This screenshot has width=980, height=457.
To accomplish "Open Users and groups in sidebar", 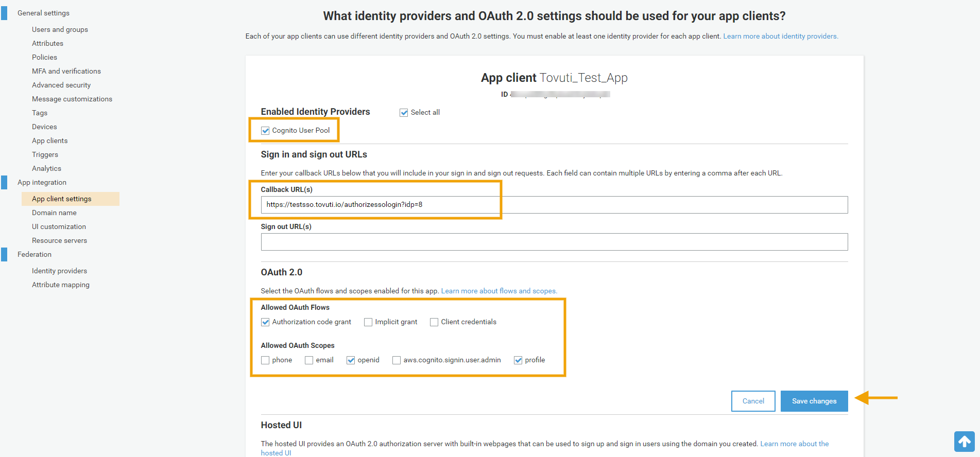I will point(60,29).
